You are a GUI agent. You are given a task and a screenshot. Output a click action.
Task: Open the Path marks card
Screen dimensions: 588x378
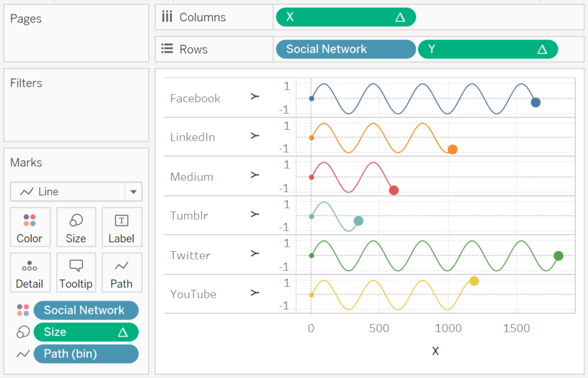tap(122, 272)
